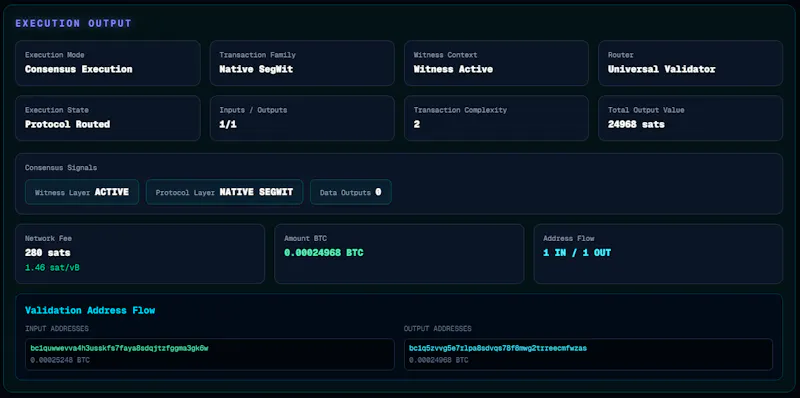This screenshot has height=398, width=800.
Task: Click the Validation Address Flow heading
Action: (90, 310)
